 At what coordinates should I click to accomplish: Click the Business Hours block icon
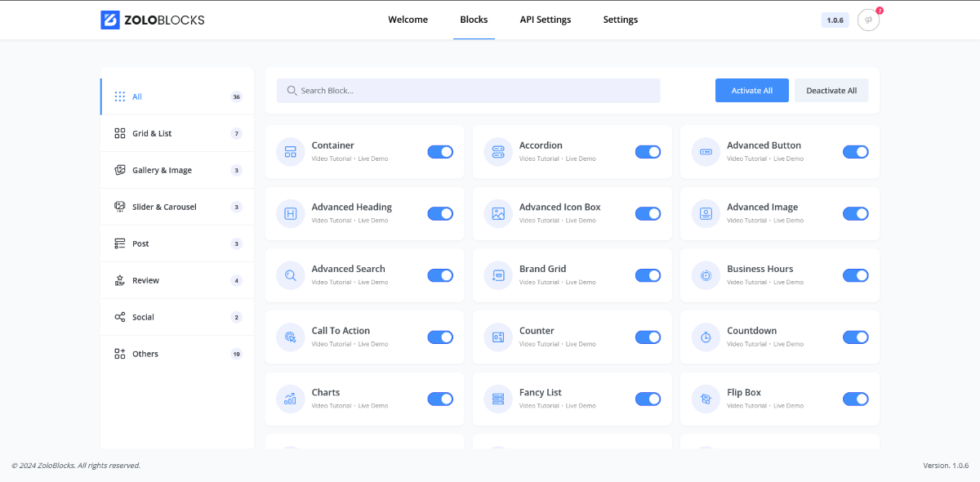[706, 275]
